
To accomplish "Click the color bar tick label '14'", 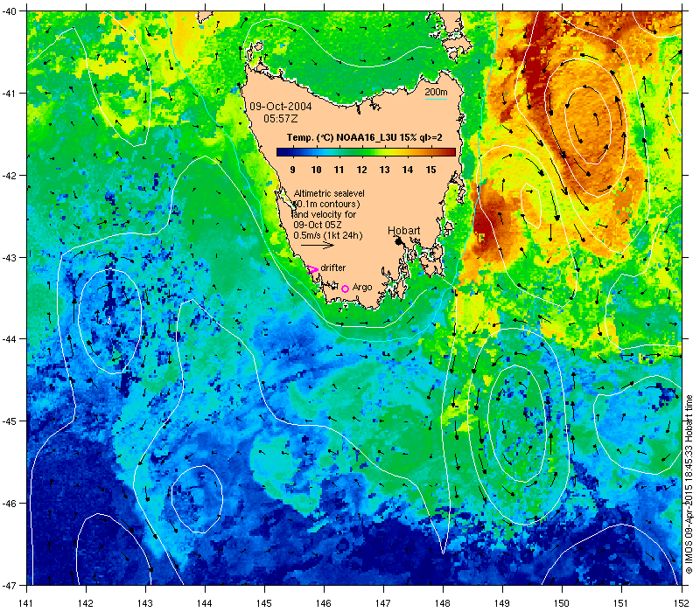I will (407, 170).
